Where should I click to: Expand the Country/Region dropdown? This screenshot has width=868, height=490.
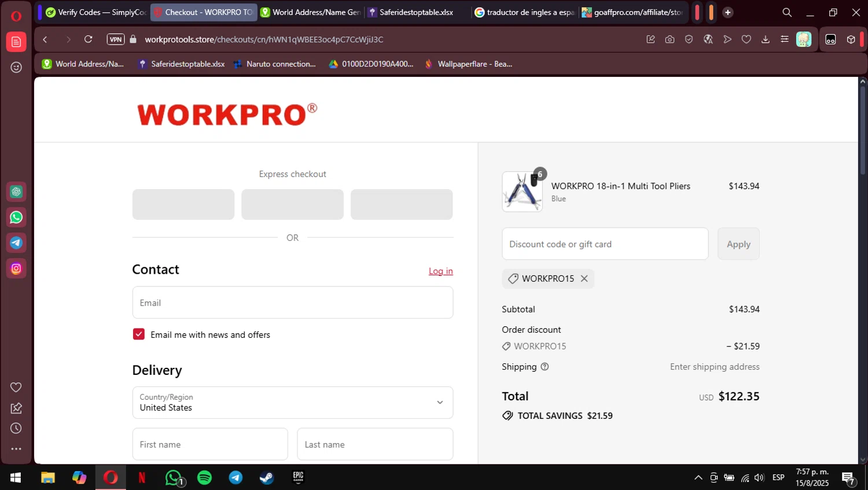point(293,403)
